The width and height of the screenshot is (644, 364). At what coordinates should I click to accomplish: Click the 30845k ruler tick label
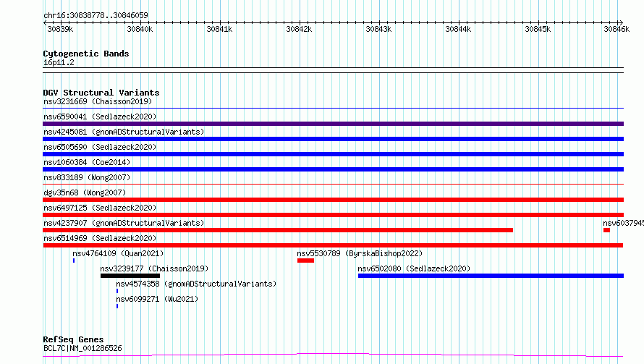pos(538,29)
